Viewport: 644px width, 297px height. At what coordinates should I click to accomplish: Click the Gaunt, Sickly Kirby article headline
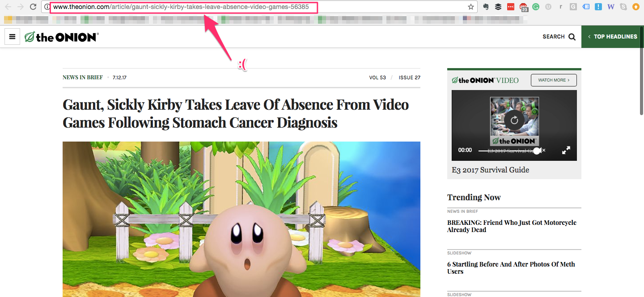236,113
